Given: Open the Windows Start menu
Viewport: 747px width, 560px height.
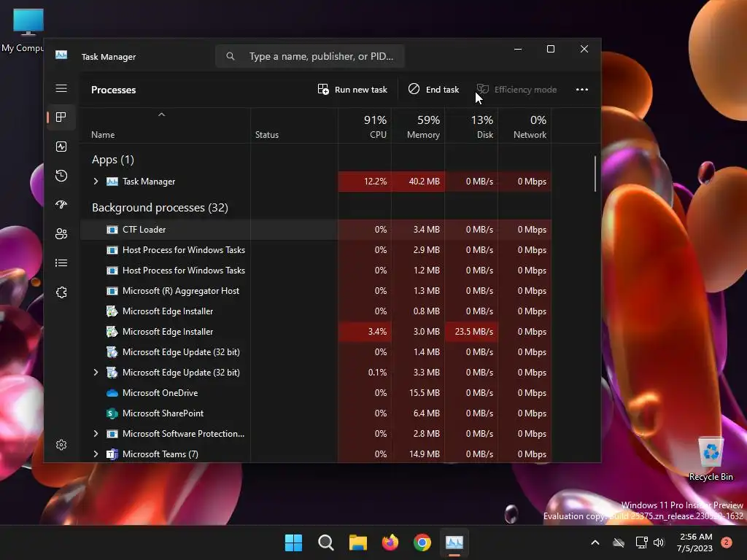Looking at the screenshot, I should coord(293,542).
